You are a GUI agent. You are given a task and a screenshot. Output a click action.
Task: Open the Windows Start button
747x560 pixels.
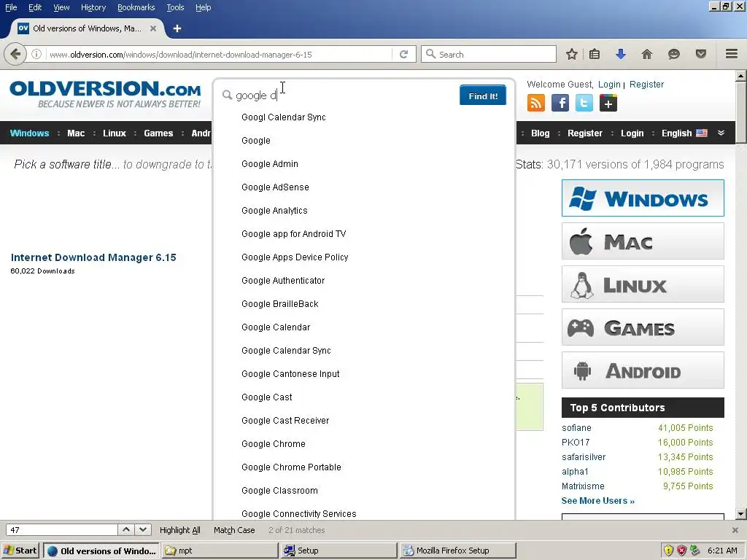pos(20,551)
